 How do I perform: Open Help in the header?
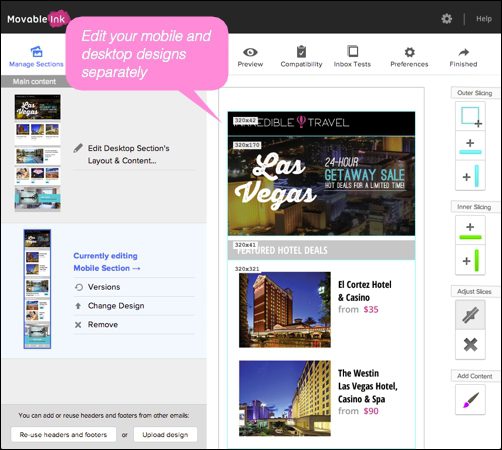(x=484, y=19)
